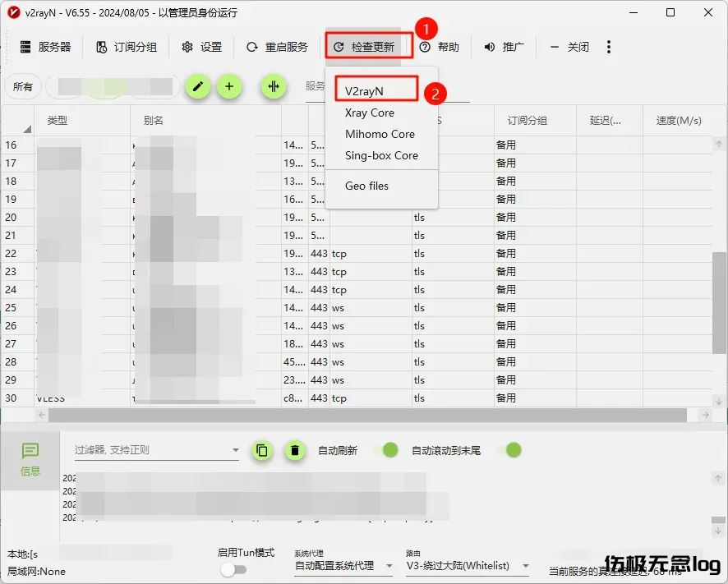The width and height of the screenshot is (728, 584).
Task: Select row number 16 in the server list
Action: (x=11, y=145)
